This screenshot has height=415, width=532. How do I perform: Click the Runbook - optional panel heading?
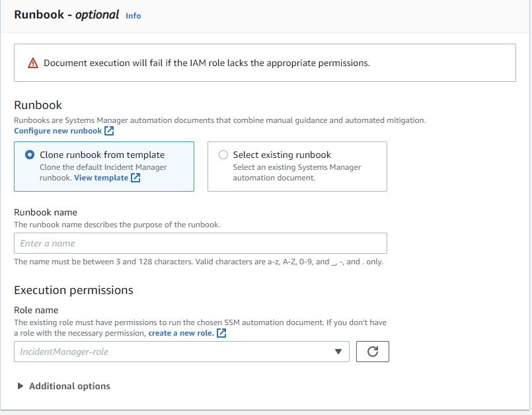[67, 15]
